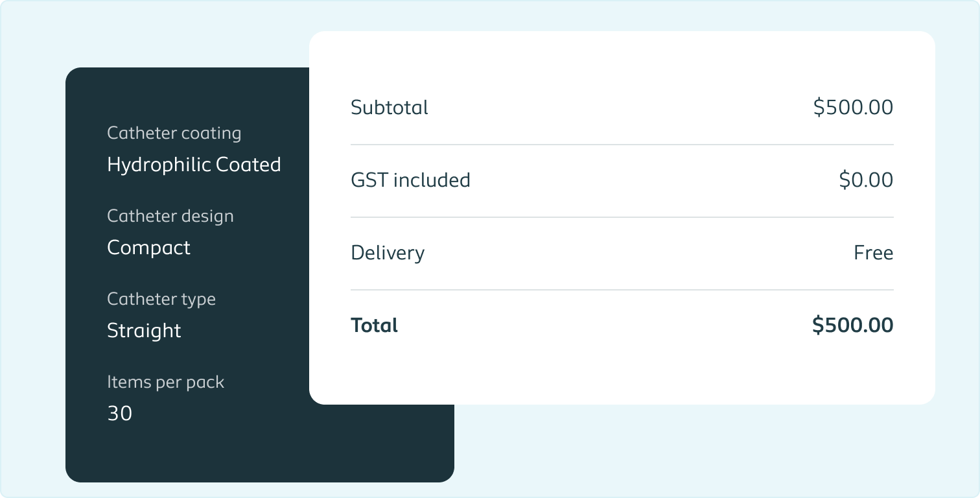Click the divider line below GST included row
The width and height of the screenshot is (980, 498).
coord(622,217)
